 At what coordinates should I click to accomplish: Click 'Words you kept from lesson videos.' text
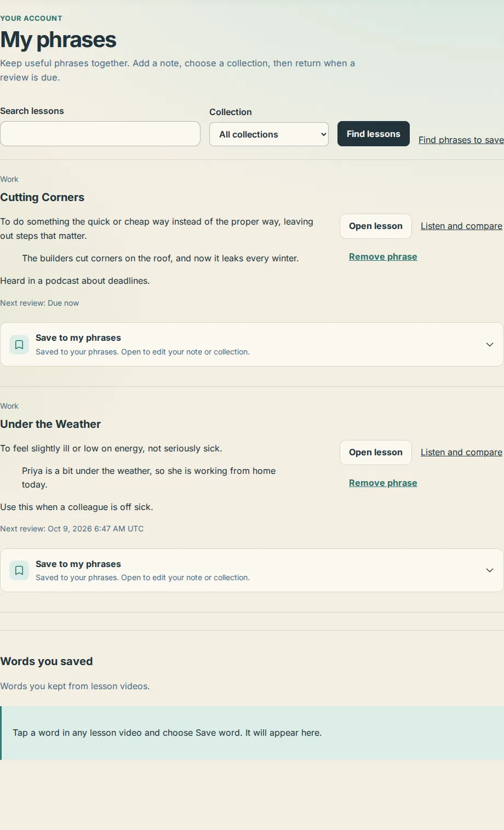pos(75,686)
